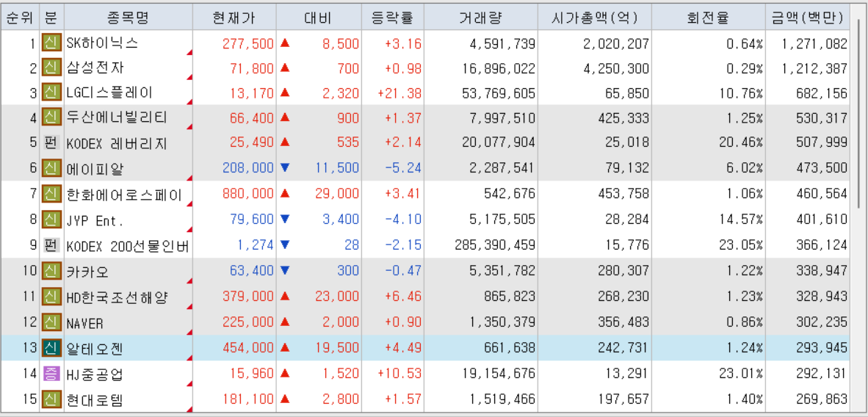
Task: Click the up arrow in SK하이닉스 row
Action: tap(285, 43)
